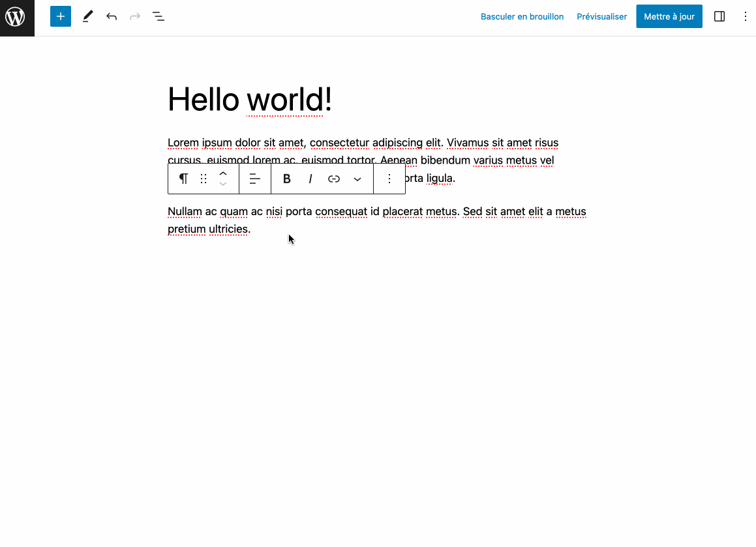Screen dimensions: 756x547
Task: Click the block drag handle
Action: (x=204, y=179)
